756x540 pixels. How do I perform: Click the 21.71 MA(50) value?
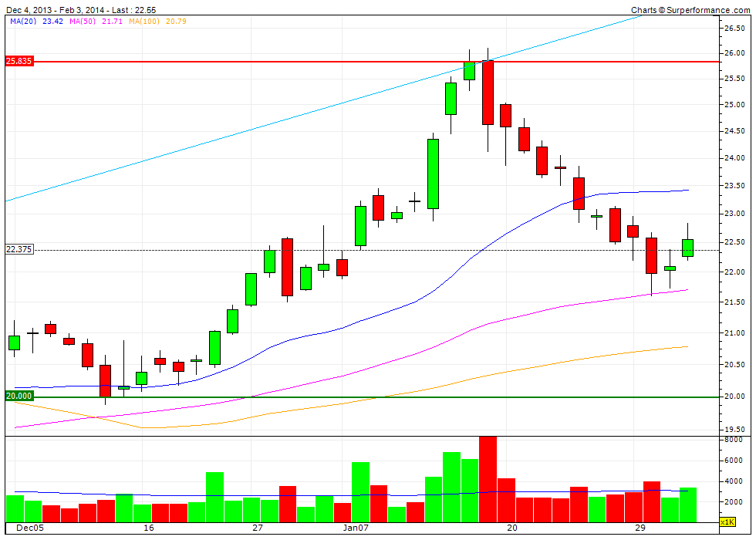[x=113, y=22]
